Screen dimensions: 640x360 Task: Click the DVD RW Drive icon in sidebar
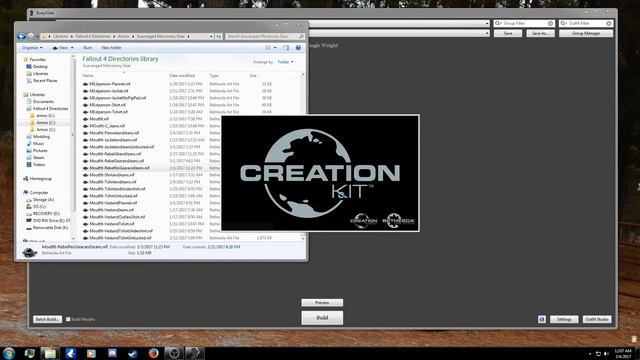click(x=29, y=220)
